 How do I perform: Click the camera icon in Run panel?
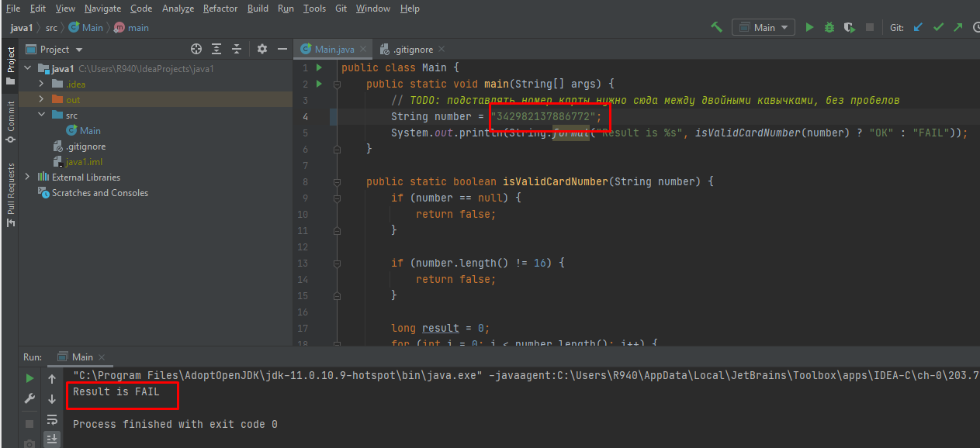(29, 443)
